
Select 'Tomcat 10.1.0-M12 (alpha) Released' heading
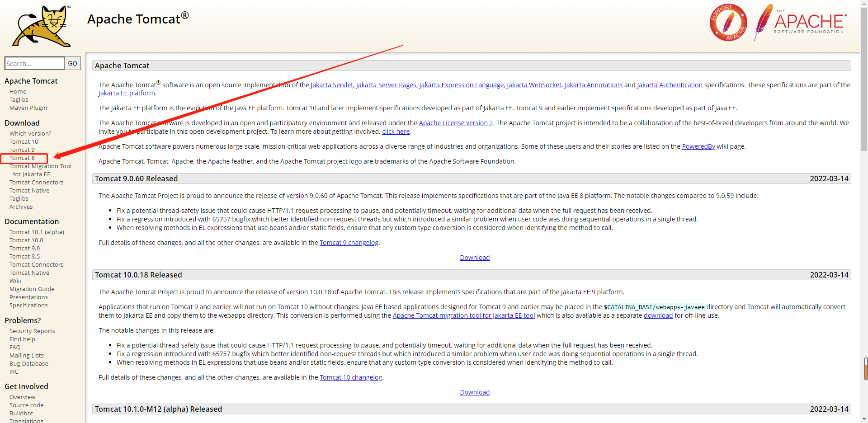click(158, 409)
